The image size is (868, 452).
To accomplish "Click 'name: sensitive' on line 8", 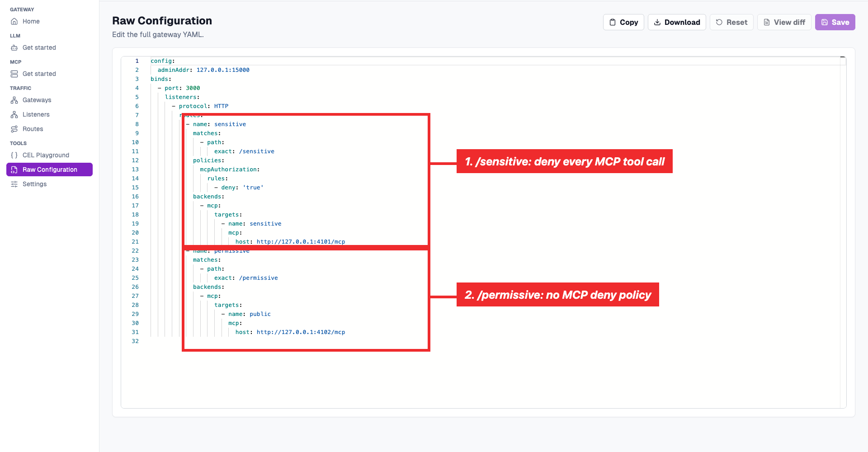I will click(x=219, y=124).
